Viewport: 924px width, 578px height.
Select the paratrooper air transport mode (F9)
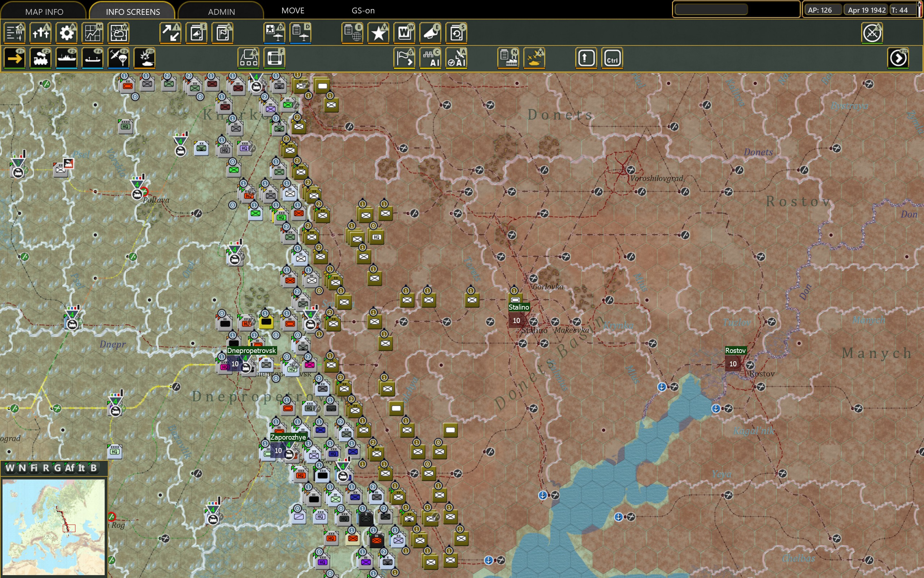pyautogui.click(x=119, y=59)
